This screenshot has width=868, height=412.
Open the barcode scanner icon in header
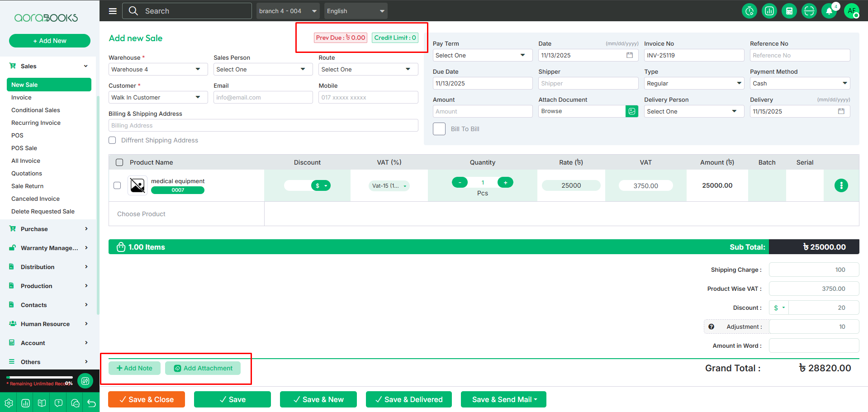pyautogui.click(x=809, y=11)
